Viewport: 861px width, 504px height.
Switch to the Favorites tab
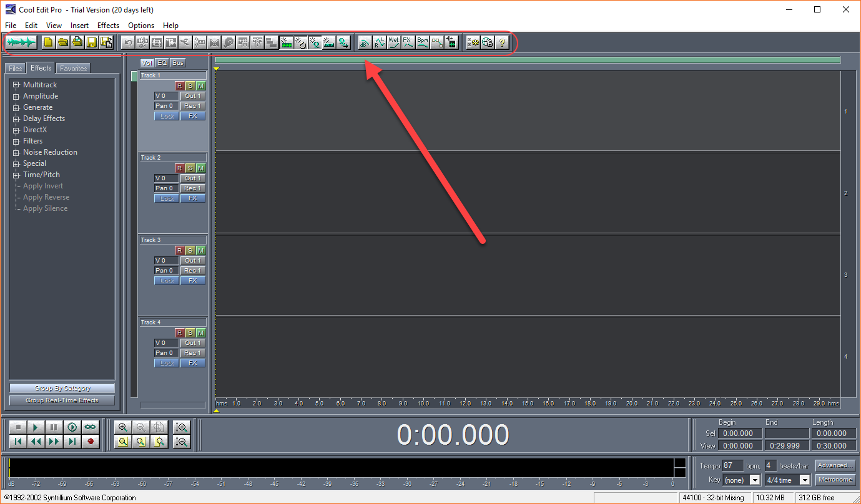tap(74, 69)
